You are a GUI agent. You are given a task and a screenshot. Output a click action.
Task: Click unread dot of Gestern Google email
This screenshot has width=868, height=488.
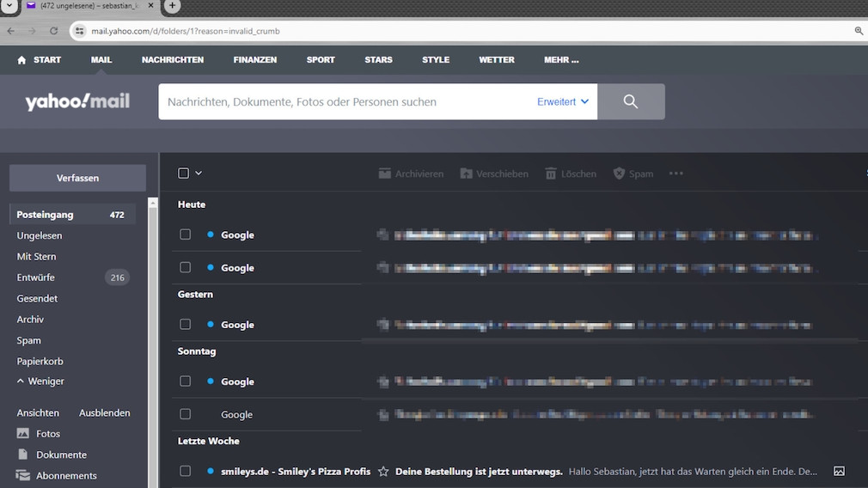211,324
